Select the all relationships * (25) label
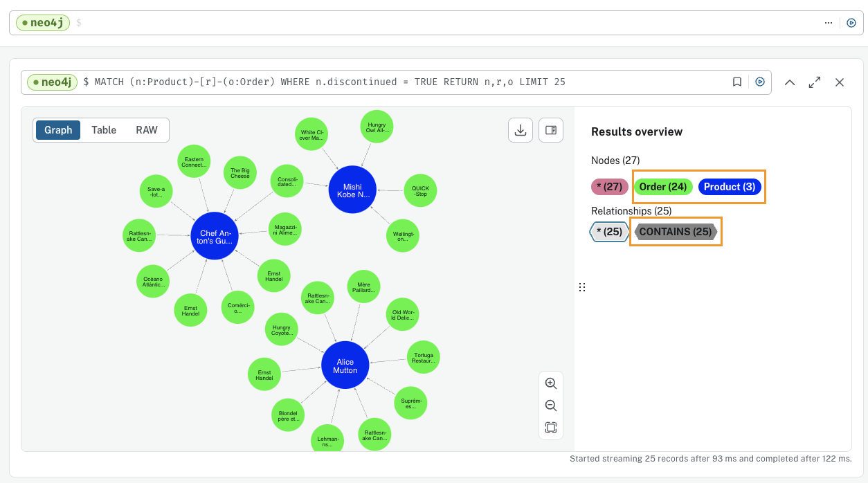The height and width of the screenshot is (483, 868). coord(609,232)
